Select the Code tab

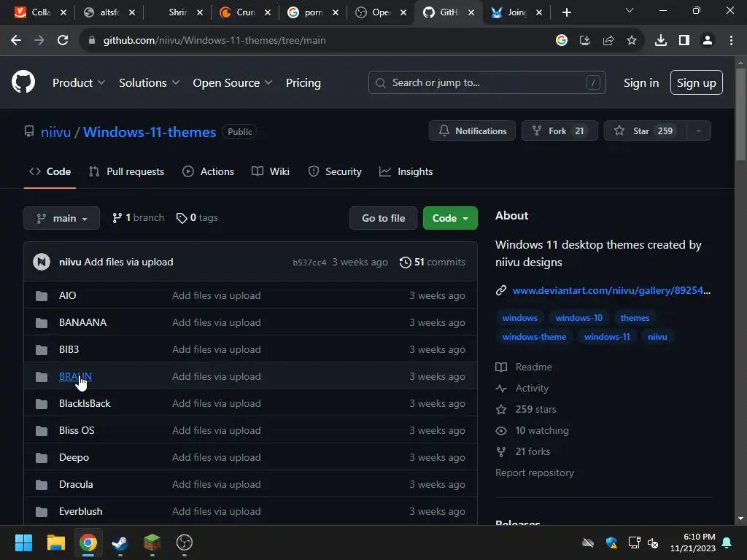coord(50,171)
